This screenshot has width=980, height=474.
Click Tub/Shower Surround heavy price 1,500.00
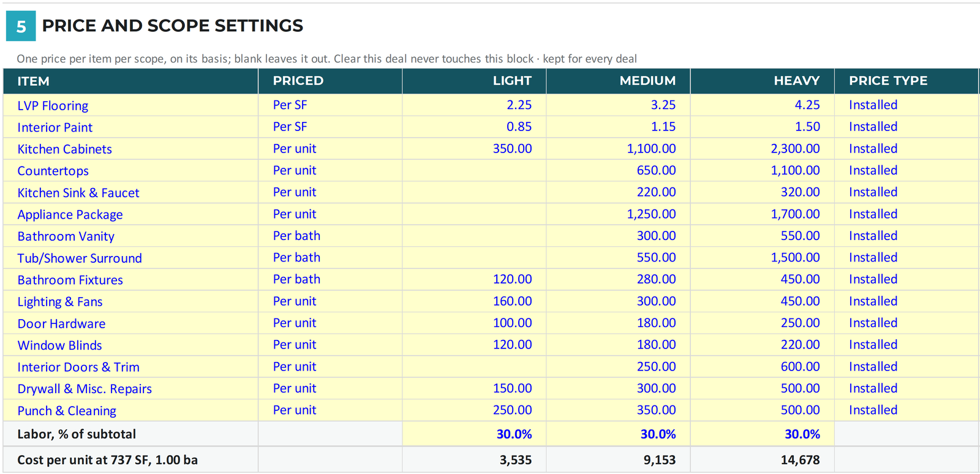tap(762, 258)
